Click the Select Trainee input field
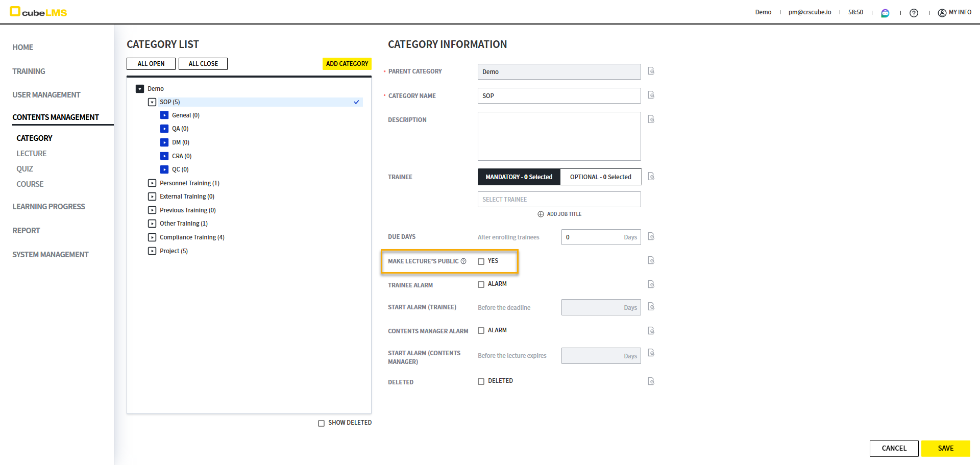Screen dimensions: 980x465 pyautogui.click(x=559, y=200)
